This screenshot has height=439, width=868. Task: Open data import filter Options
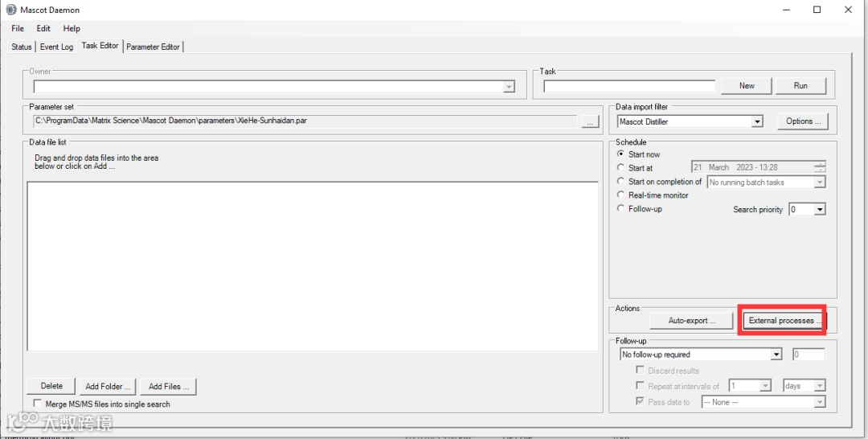(803, 121)
